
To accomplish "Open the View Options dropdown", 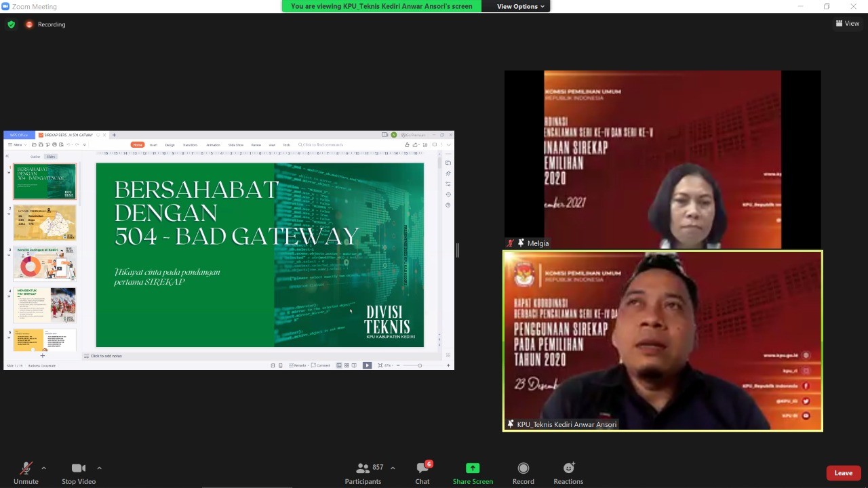I will click(521, 6).
